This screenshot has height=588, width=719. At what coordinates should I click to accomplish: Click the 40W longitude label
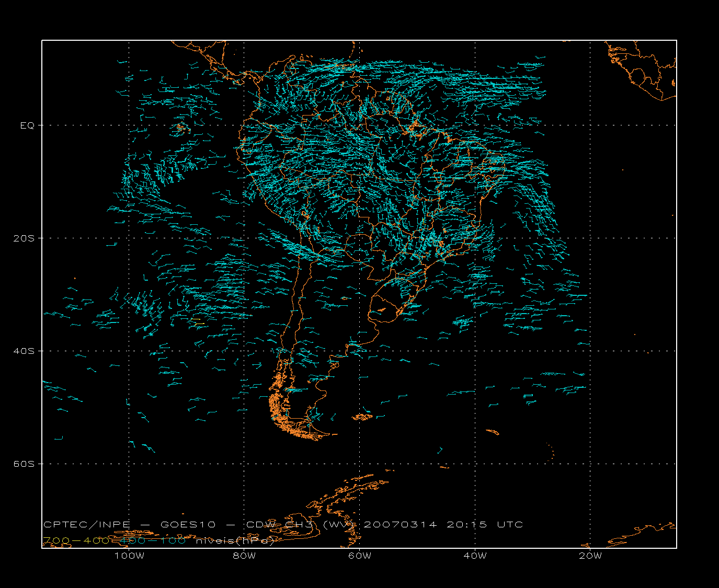[x=475, y=556]
